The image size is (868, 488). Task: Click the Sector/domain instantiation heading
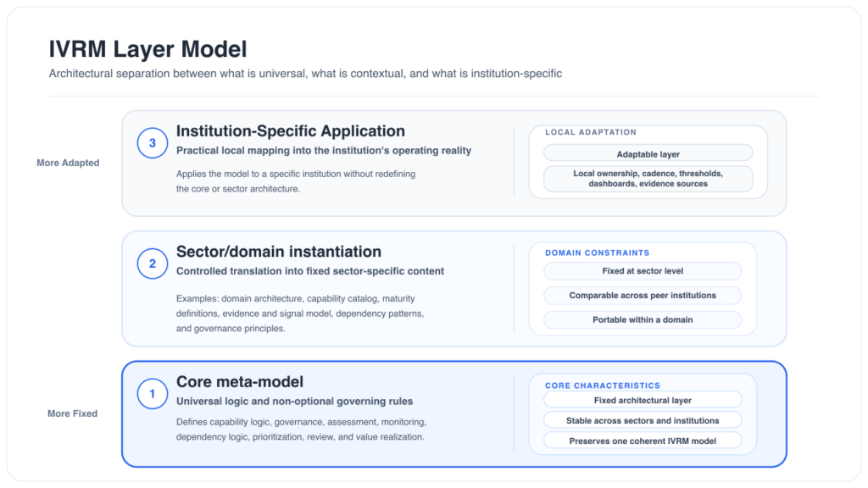(278, 252)
